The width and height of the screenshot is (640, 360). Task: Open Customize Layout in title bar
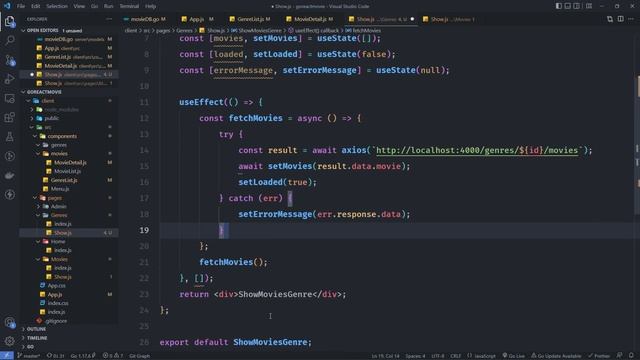[x=589, y=6]
